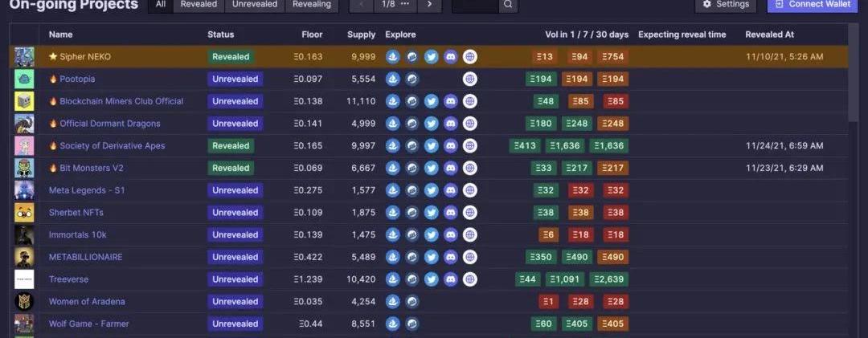Open the 1/8 page selector dropdown

[x=395, y=5]
